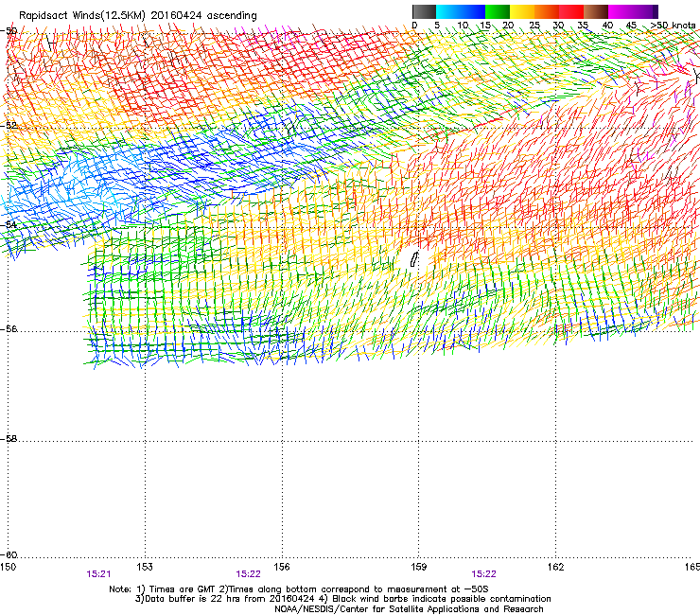
Task: Click the gray 0–5 knots legend segment
Action: (x=424, y=11)
